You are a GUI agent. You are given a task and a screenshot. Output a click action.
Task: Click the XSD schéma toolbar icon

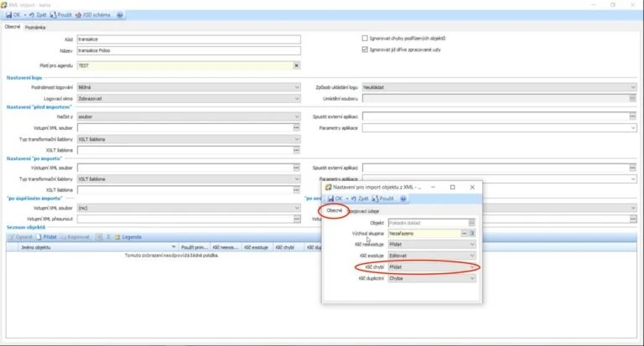point(79,15)
